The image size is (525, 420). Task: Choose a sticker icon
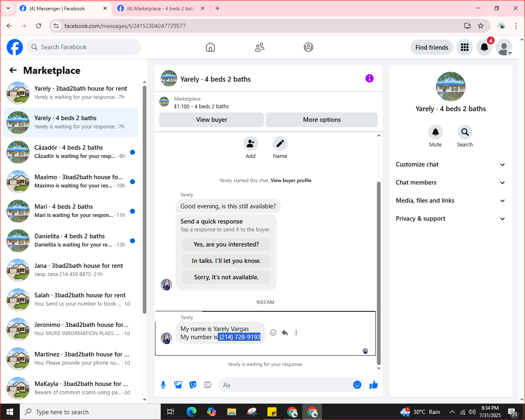pos(193,385)
